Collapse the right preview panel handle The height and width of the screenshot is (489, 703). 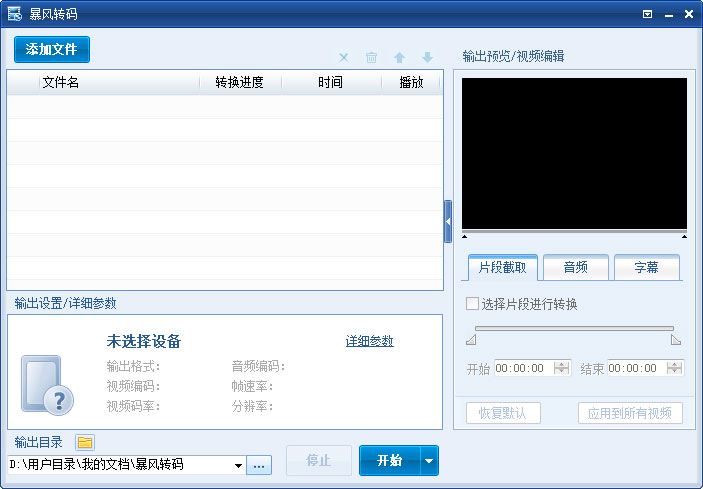pos(448,221)
